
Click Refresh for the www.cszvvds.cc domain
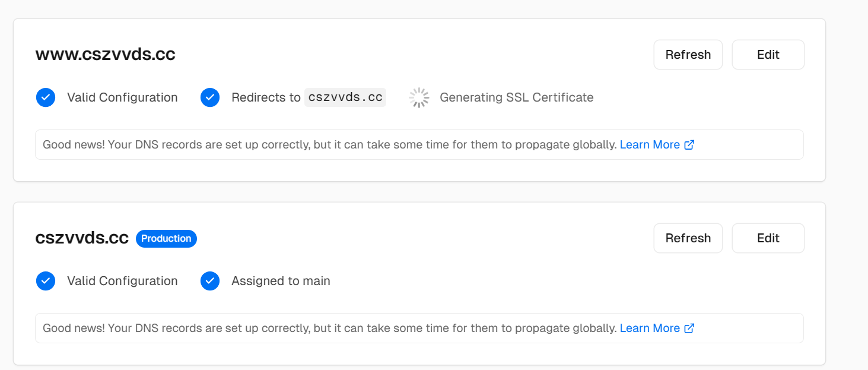(688, 55)
